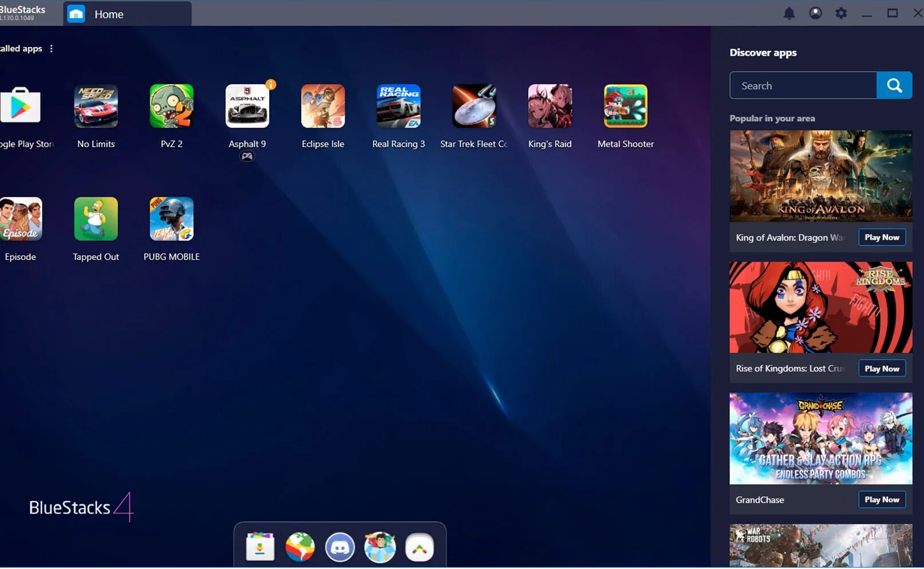Play Now for King of Avalon
This screenshot has width=924, height=569.
coord(882,238)
